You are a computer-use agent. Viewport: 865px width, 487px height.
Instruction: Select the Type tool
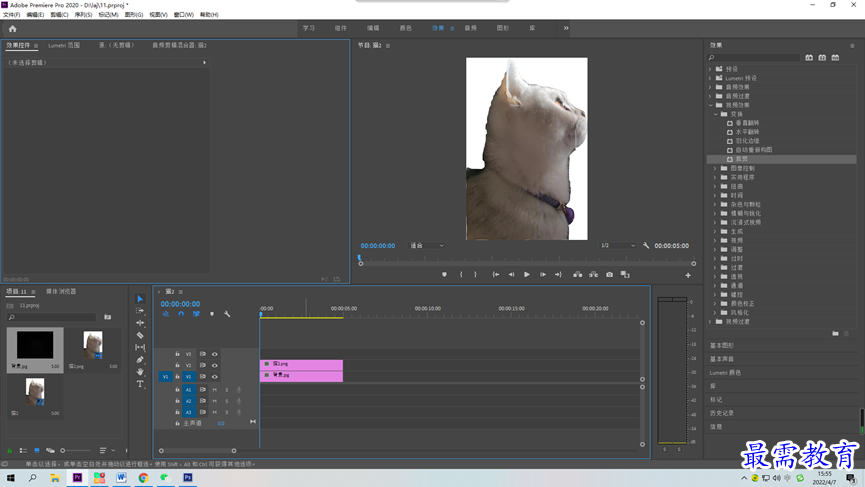coord(140,384)
